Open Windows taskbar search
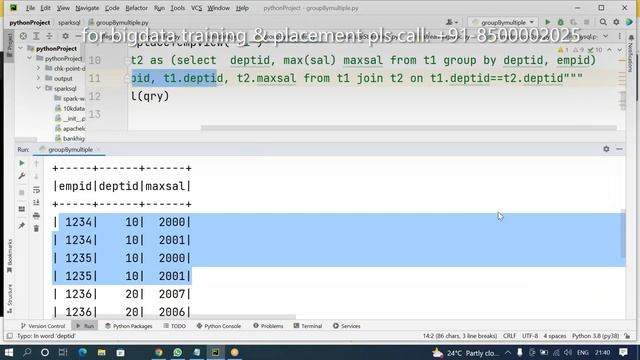This screenshot has width=640, height=360. pyautogui.click(x=27, y=352)
